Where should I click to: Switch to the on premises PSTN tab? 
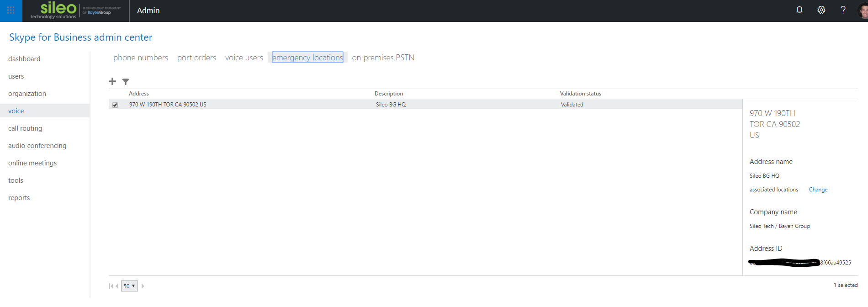[x=383, y=58]
